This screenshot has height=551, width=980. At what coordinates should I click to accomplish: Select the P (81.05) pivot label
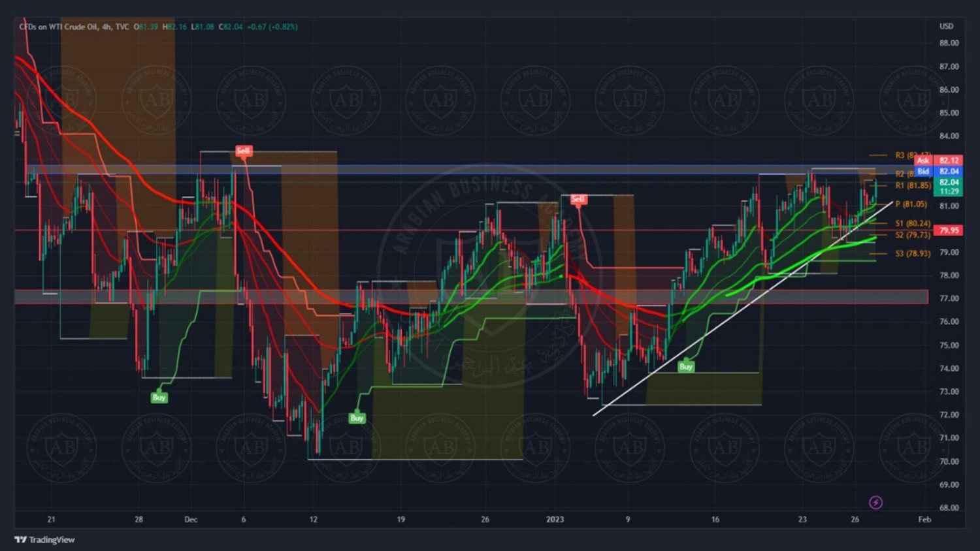pos(911,204)
